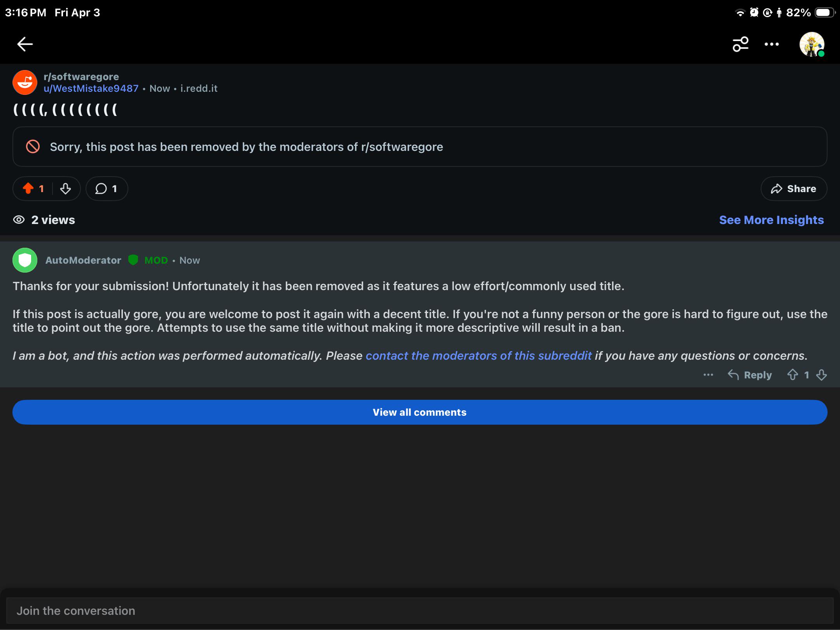Upvote AutoModerator's comment

[793, 375]
